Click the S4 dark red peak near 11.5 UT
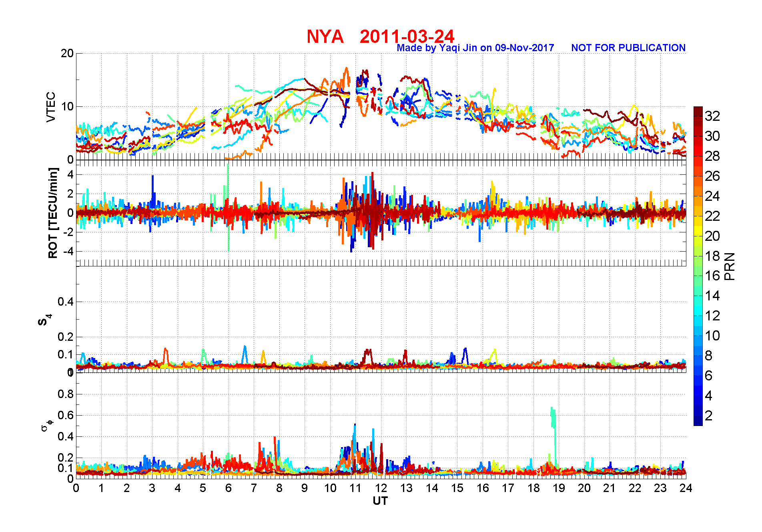This screenshot has height=532, width=762. click(368, 355)
